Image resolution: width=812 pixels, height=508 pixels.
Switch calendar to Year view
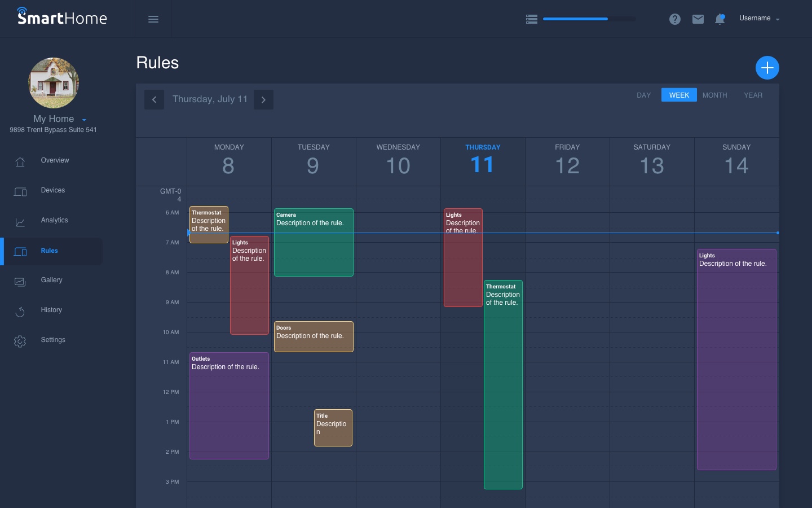point(753,95)
